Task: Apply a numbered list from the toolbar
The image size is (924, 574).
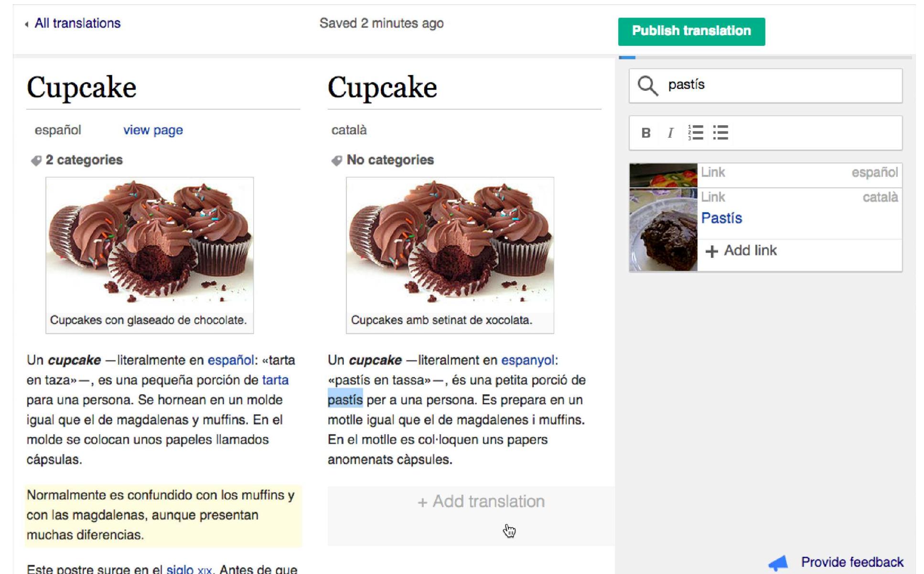Action: (695, 133)
